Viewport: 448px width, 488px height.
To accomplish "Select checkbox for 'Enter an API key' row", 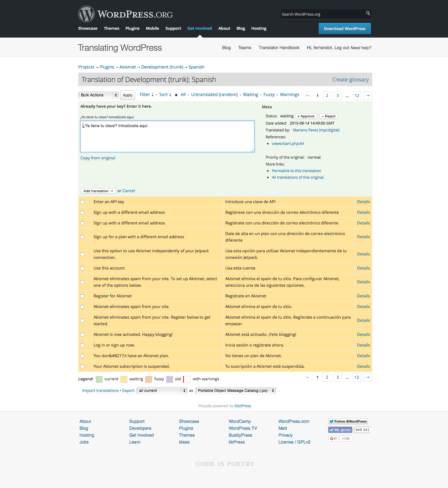I will pos(82,202).
